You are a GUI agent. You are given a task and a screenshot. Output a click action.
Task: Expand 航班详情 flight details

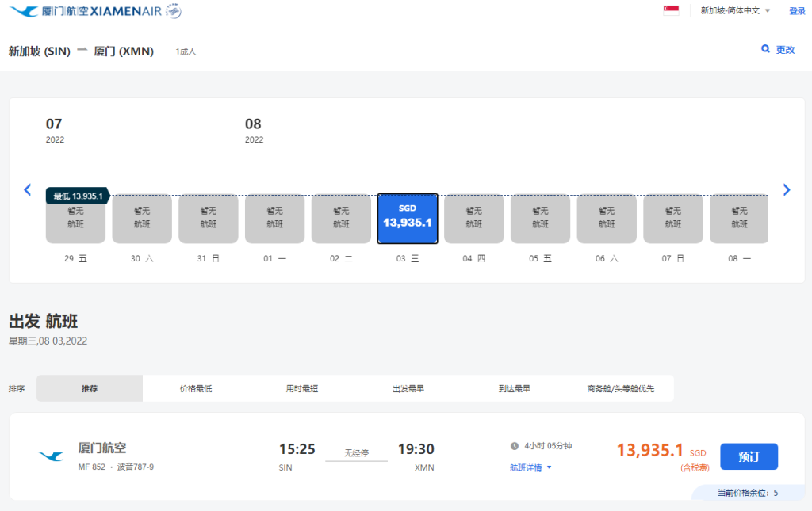coord(530,467)
